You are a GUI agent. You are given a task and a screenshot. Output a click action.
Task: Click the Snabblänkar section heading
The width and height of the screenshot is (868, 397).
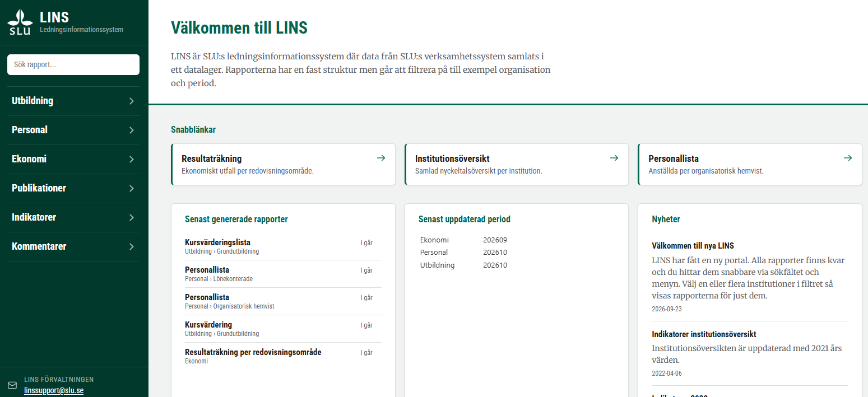pyautogui.click(x=193, y=129)
